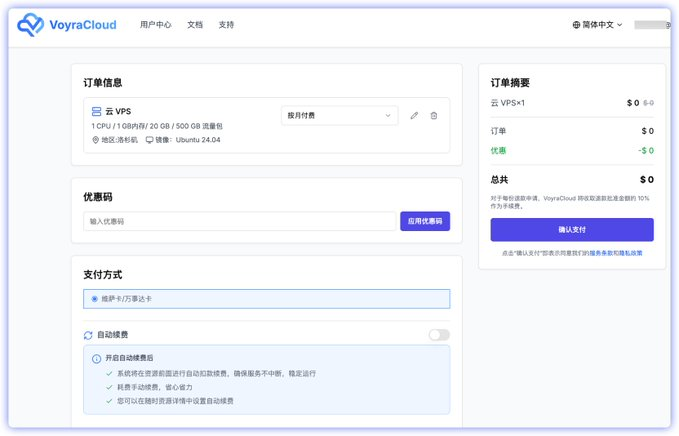Click the trash delete icon for 云 VPS
Screen dimensions: 679x436
434,116
